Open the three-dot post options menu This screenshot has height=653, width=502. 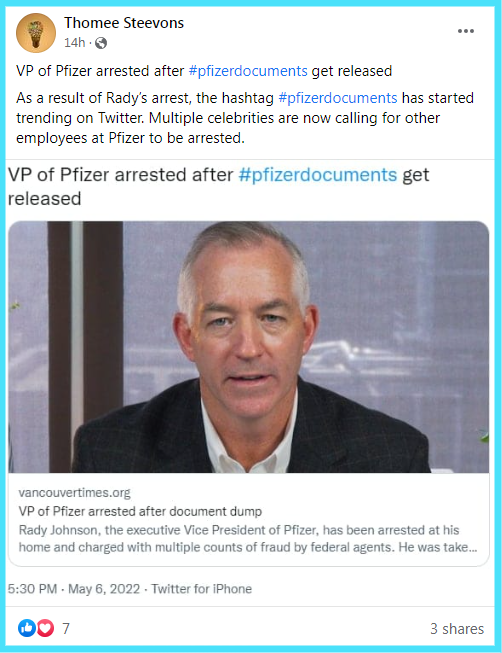click(465, 31)
